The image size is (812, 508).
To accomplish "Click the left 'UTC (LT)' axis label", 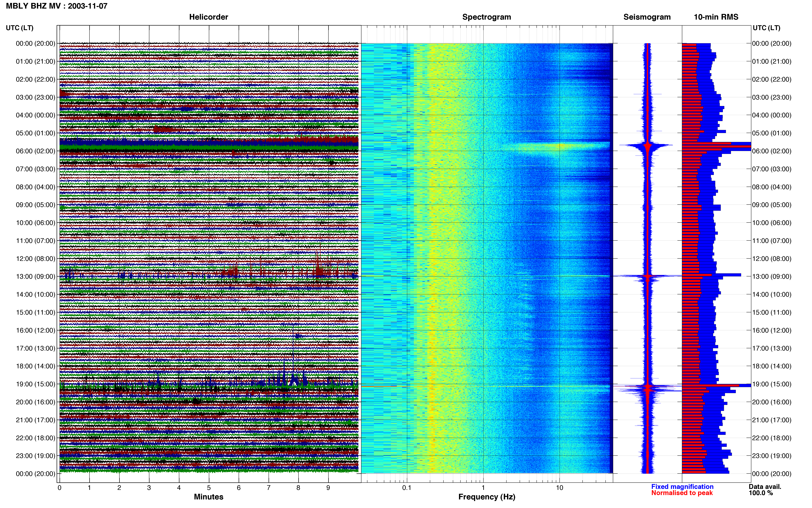I will 19,28.
